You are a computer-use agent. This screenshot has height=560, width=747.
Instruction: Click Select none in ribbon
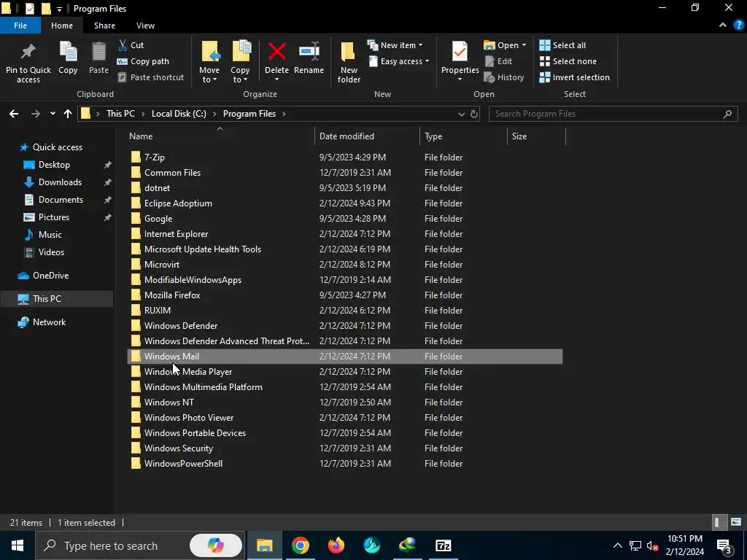click(568, 61)
